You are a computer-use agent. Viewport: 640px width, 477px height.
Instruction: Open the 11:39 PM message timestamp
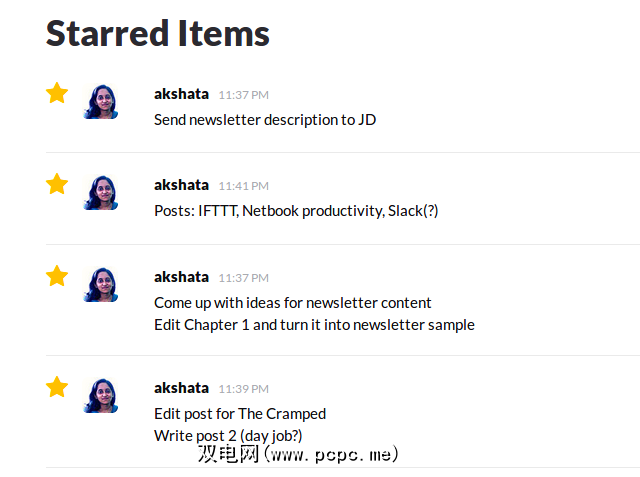(243, 389)
